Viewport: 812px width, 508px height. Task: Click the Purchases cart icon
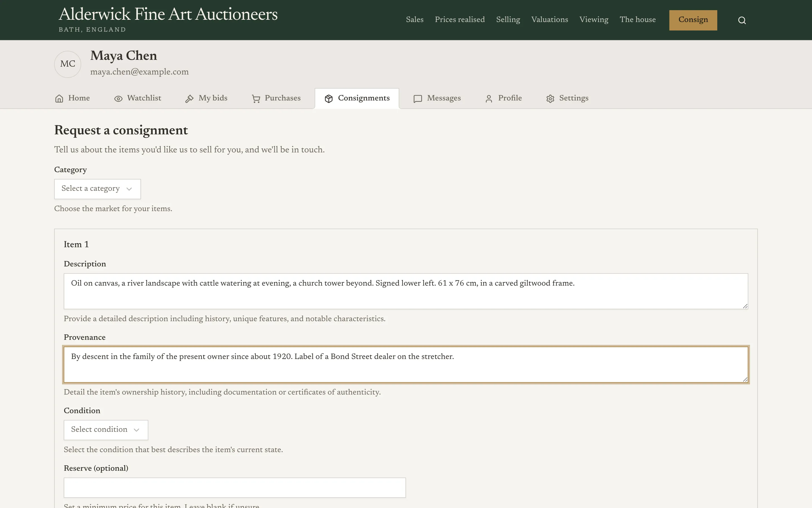click(256, 98)
